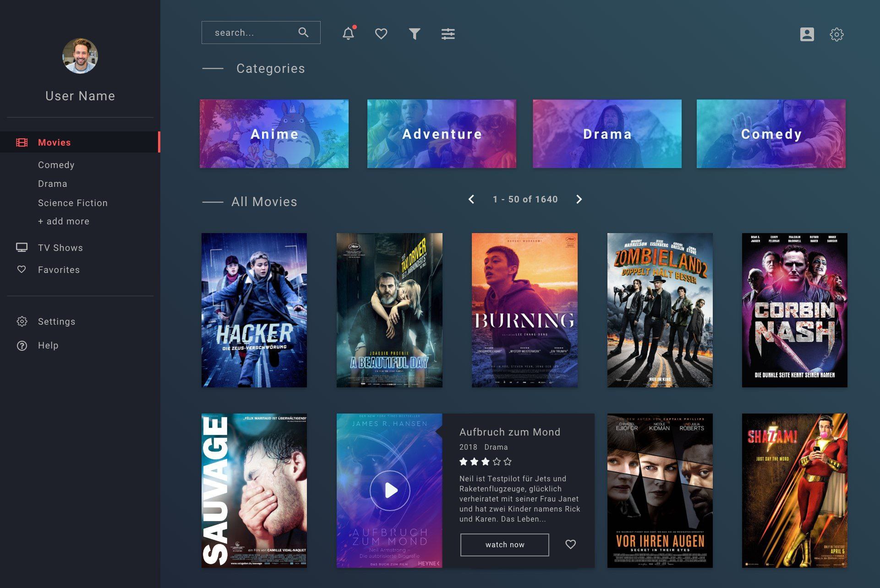
Task: Open the Zombieland 2 poster
Action: click(660, 310)
